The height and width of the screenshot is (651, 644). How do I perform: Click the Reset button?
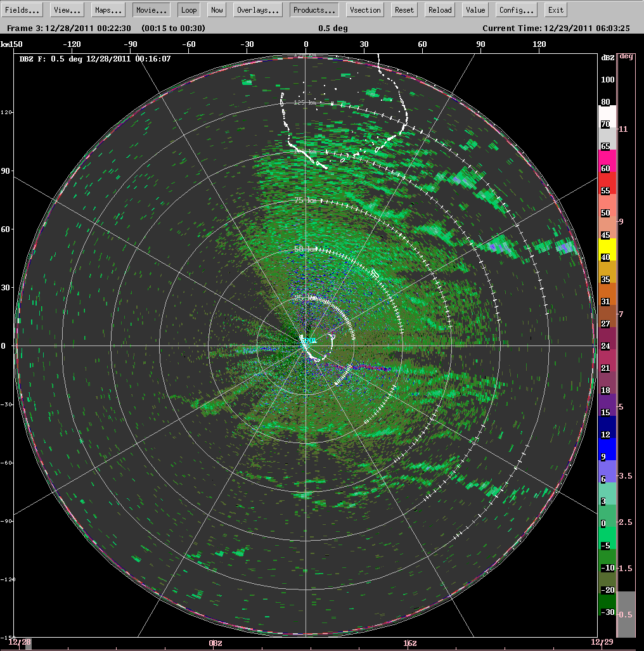coord(404,10)
